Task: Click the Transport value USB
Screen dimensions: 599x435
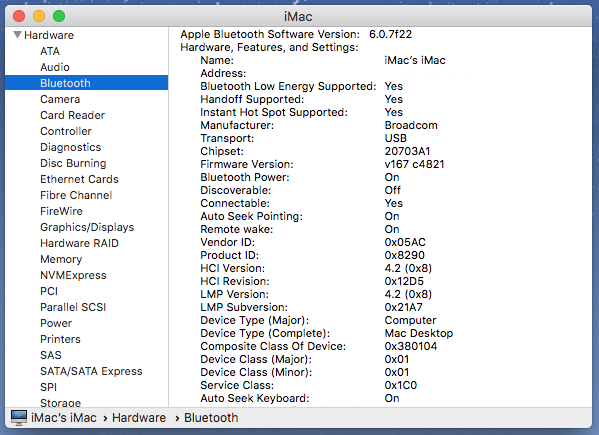Action: (395, 138)
